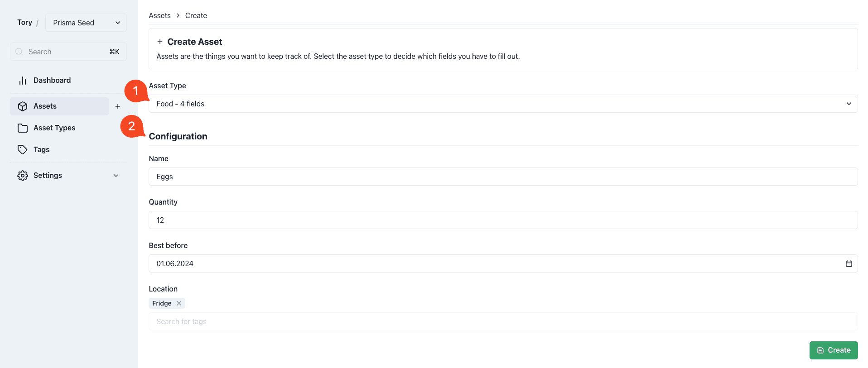The width and height of the screenshot is (868, 368).
Task: Click the Asset Type dropdown arrow
Action: (849, 104)
